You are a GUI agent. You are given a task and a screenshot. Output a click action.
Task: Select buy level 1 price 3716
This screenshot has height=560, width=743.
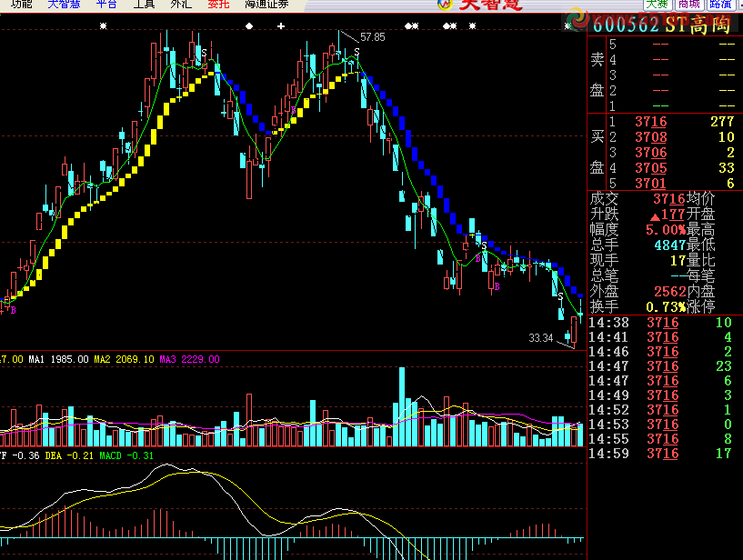650,122
